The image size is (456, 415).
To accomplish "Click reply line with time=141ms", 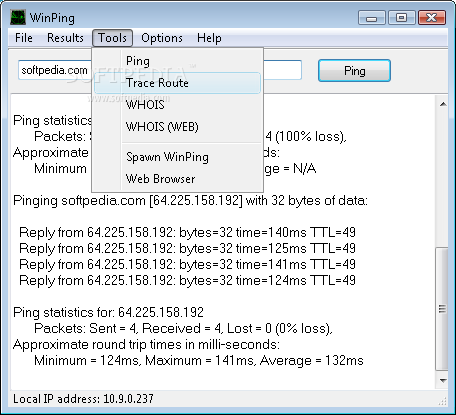I will (x=187, y=264).
